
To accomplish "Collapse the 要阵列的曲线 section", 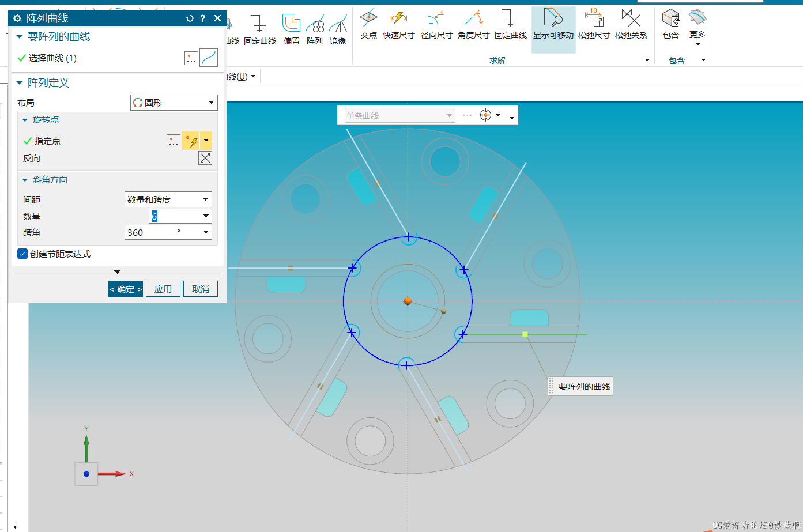I will point(20,37).
